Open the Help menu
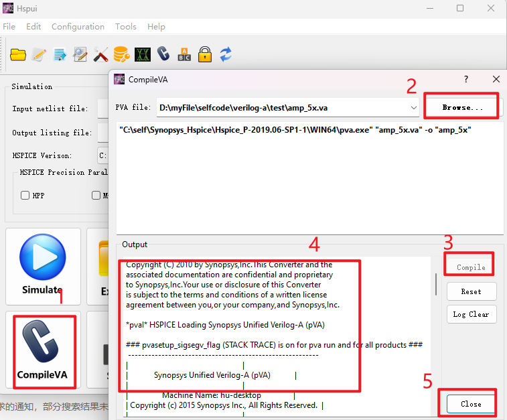The width and height of the screenshot is (507, 420). [156, 27]
